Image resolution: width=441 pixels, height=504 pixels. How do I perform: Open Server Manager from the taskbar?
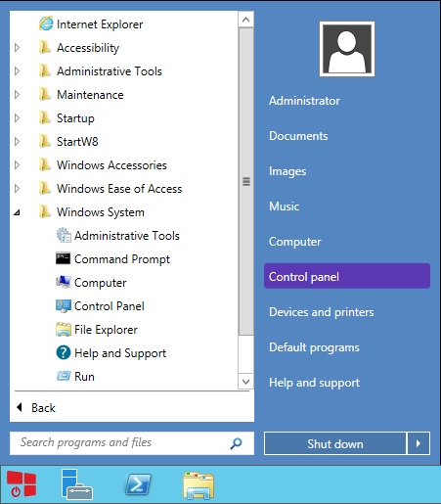coord(77,484)
